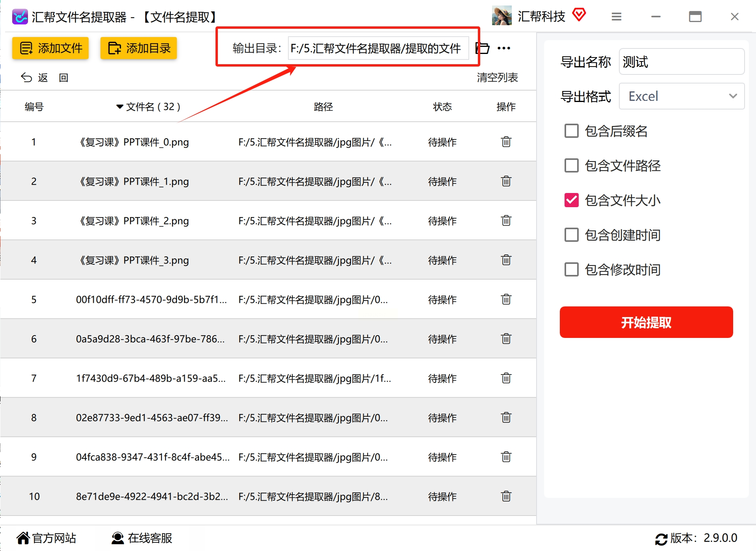The width and height of the screenshot is (756, 551).
Task: Delete row 1 with its trash icon
Action: point(506,142)
